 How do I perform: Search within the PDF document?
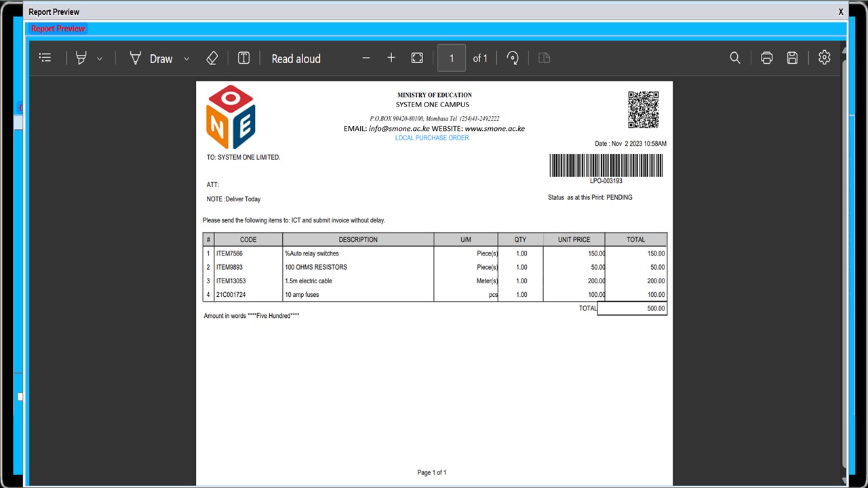(x=734, y=58)
